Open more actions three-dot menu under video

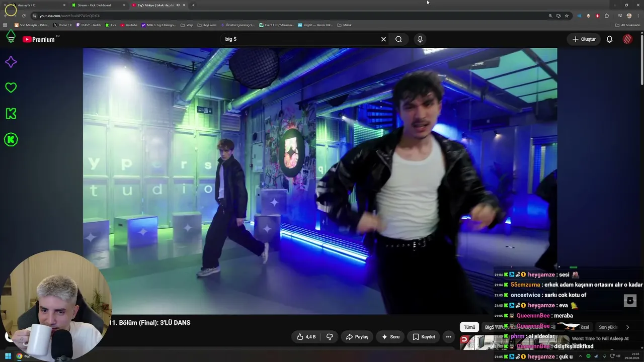coord(449,337)
